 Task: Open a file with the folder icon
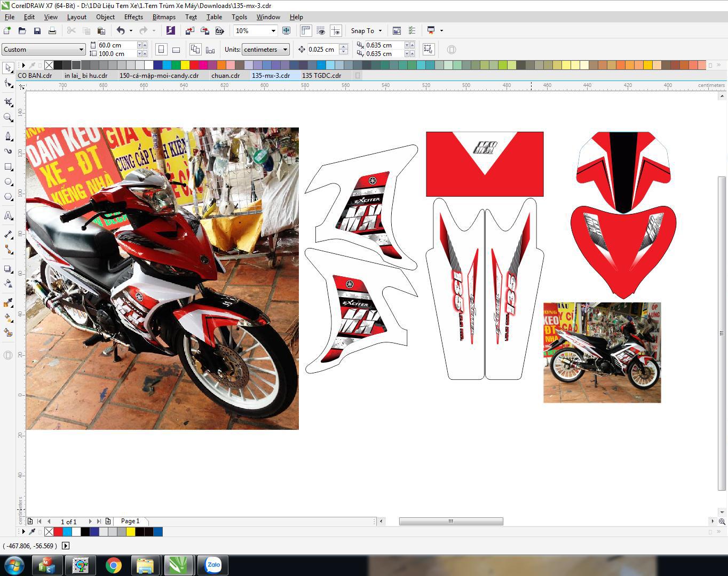22,31
